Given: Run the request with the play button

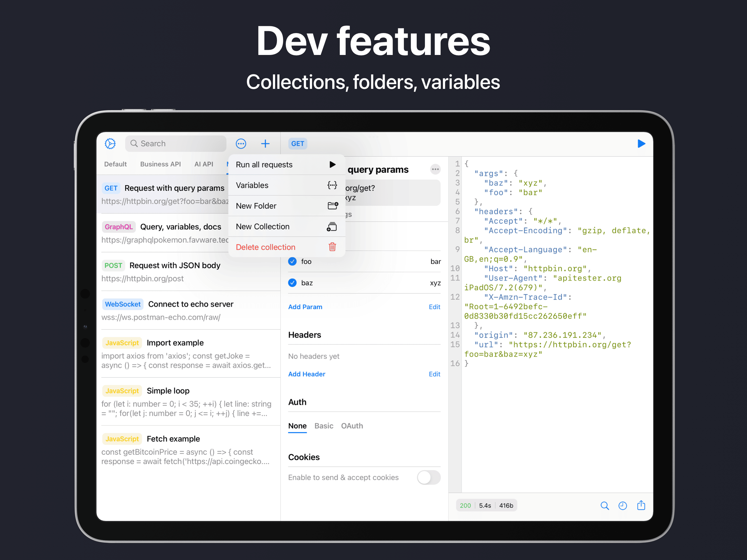Looking at the screenshot, I should [x=641, y=144].
